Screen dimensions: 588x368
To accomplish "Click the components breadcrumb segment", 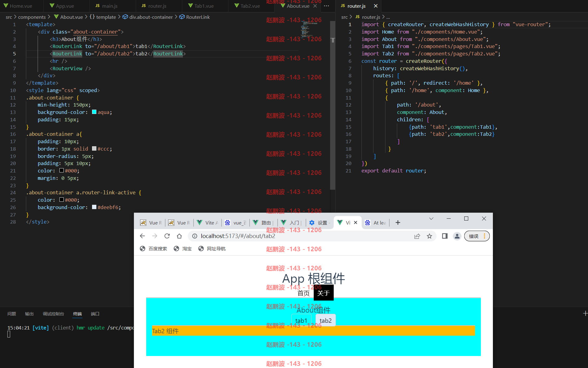I will [x=32, y=17].
